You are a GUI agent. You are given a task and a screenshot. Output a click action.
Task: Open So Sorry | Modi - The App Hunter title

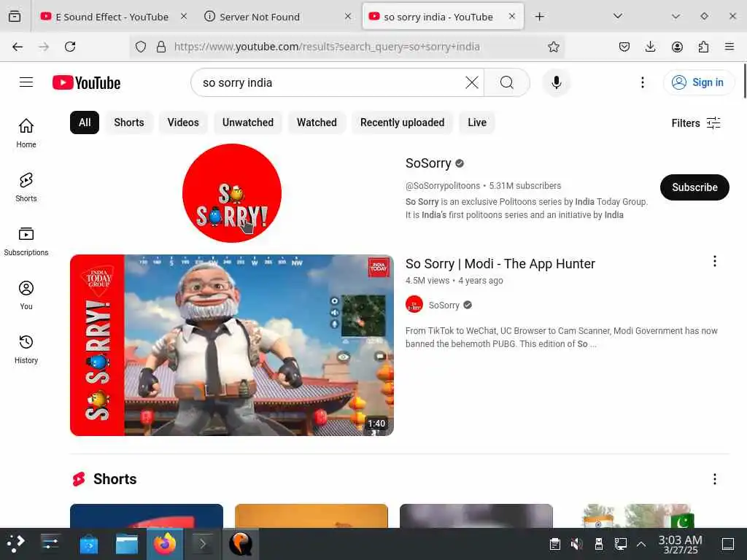pyautogui.click(x=500, y=264)
